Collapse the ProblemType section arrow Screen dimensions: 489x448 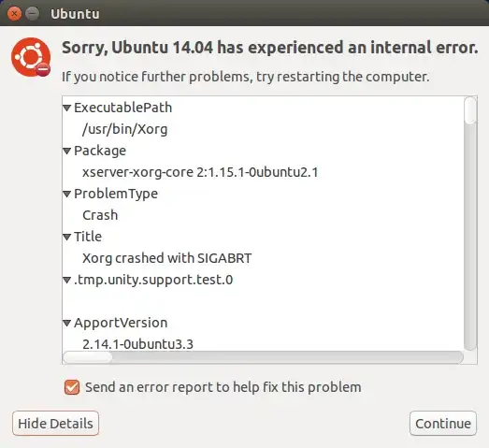click(x=66, y=194)
